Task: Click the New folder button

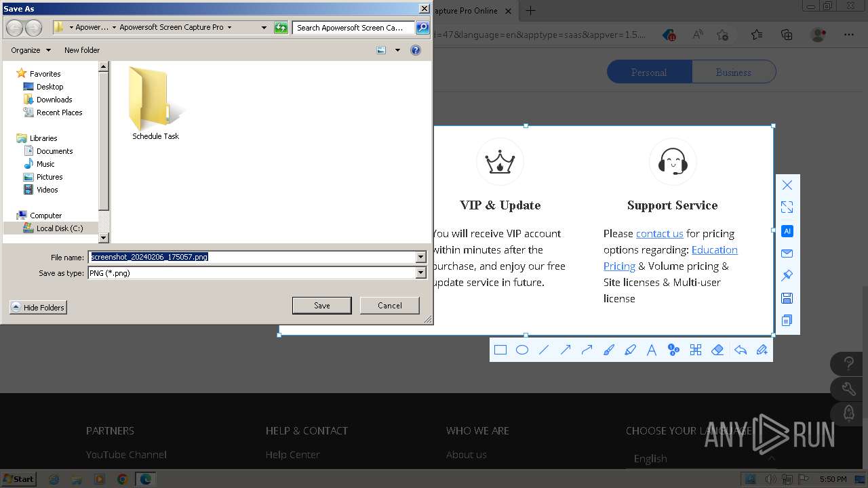Action: (82, 50)
